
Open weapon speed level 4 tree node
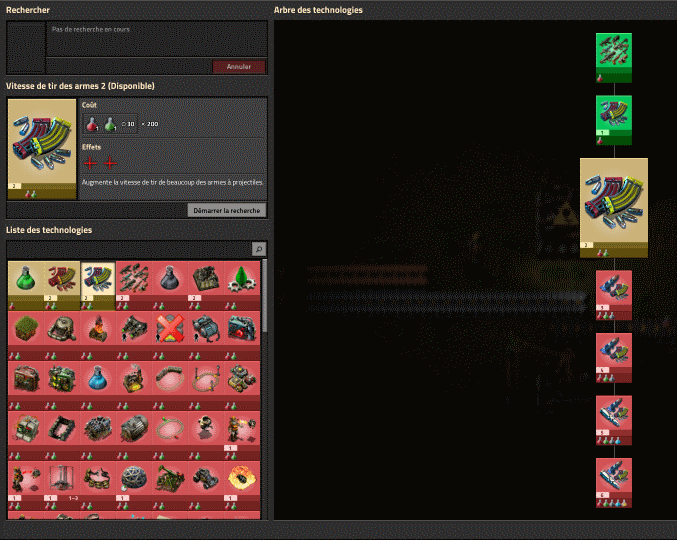click(x=614, y=358)
